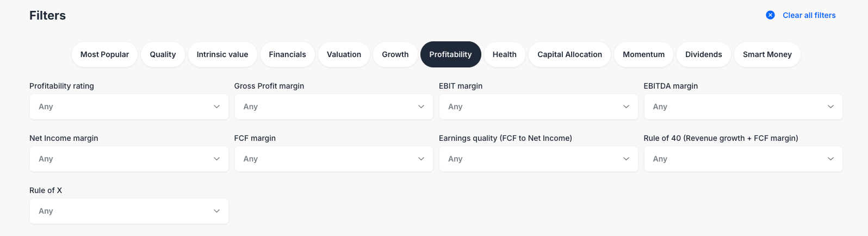Open the EBITDA margin dropdown
The width and height of the screenshot is (868, 236).
point(743,107)
